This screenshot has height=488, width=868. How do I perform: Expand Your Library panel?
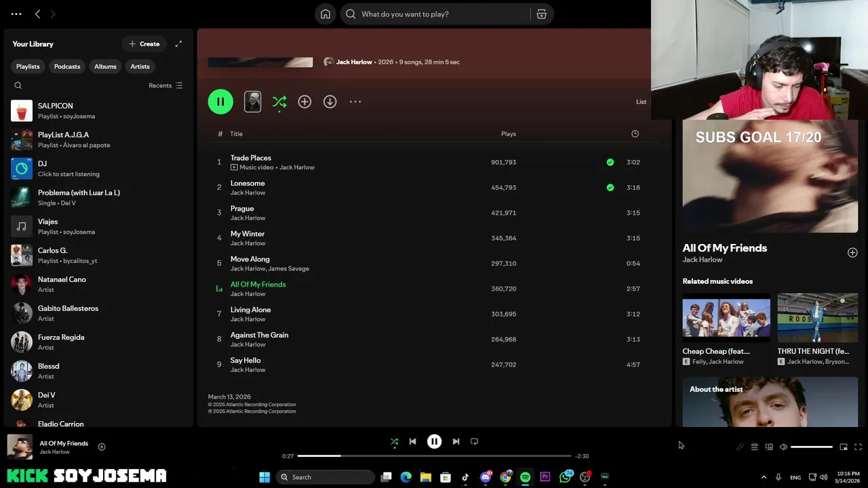tap(178, 44)
